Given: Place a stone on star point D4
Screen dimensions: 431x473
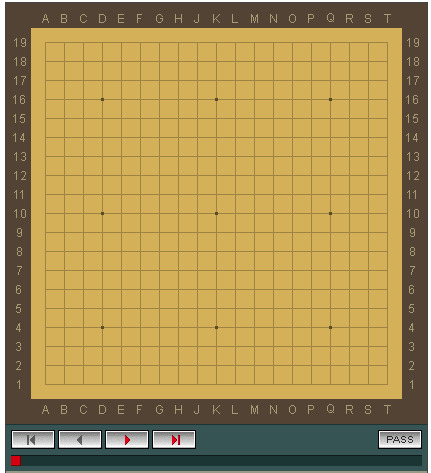Looking at the screenshot, I should (102, 327).
